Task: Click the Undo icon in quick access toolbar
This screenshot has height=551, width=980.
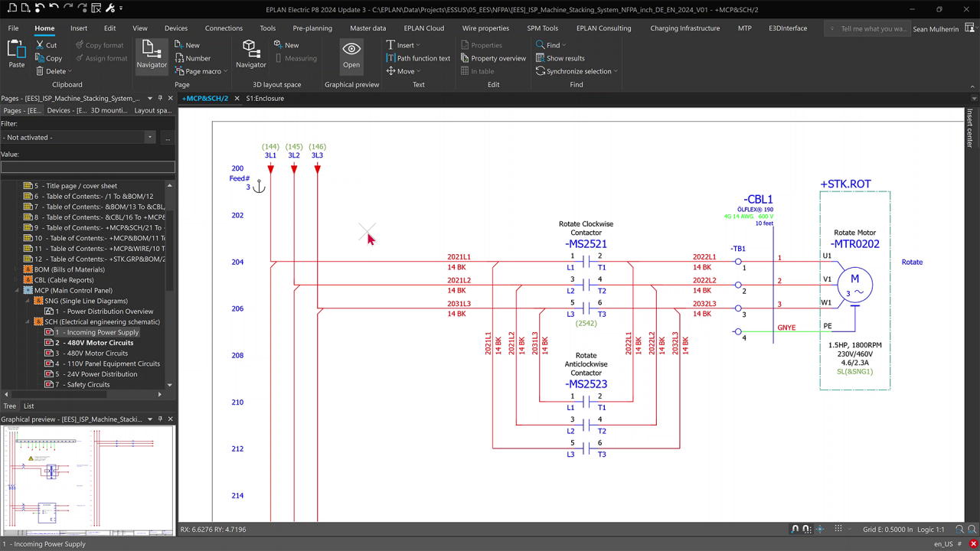Action: click(x=54, y=8)
